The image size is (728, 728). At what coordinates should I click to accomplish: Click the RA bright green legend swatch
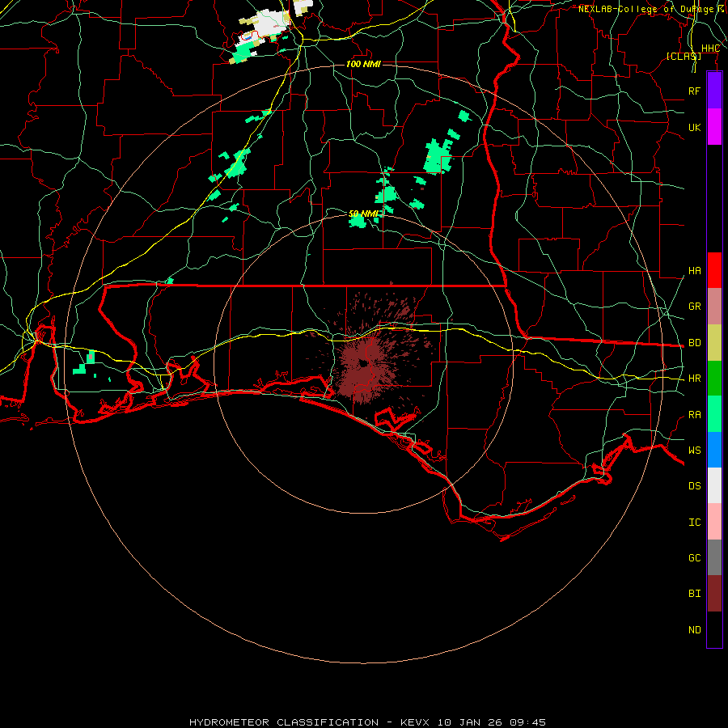tap(714, 414)
